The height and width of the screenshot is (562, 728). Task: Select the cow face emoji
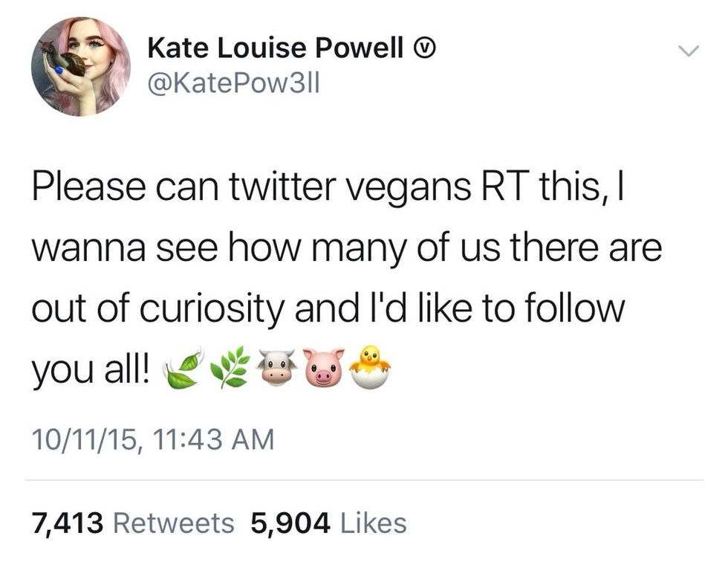[276, 366]
